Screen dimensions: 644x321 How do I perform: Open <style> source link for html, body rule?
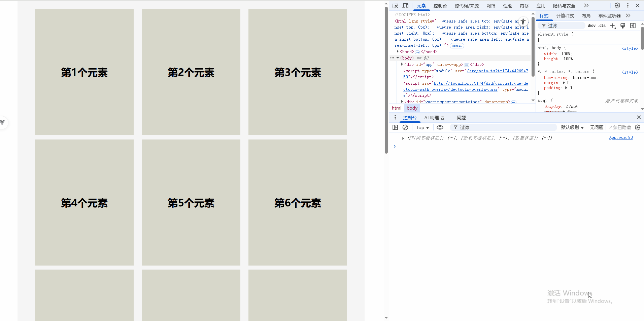pyautogui.click(x=630, y=48)
